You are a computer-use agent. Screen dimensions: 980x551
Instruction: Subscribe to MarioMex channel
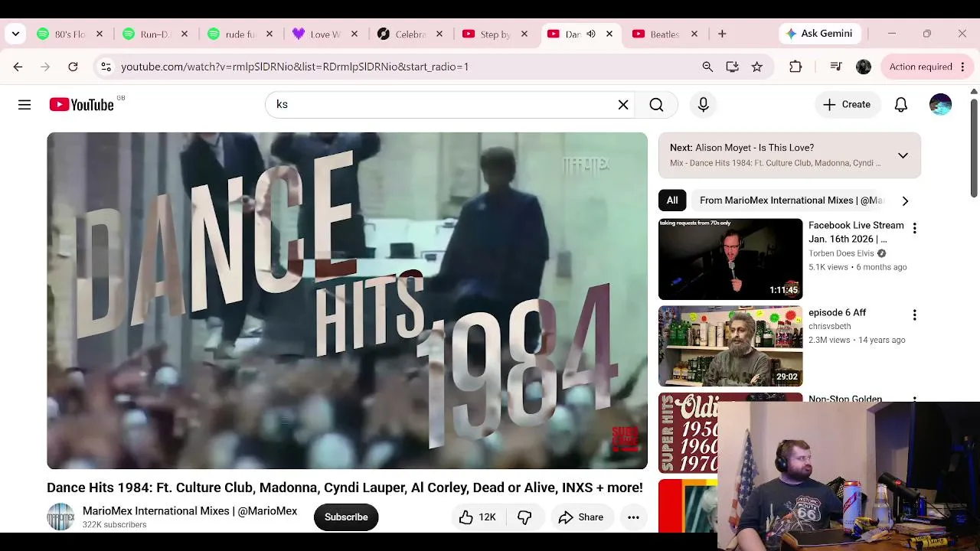pos(346,517)
